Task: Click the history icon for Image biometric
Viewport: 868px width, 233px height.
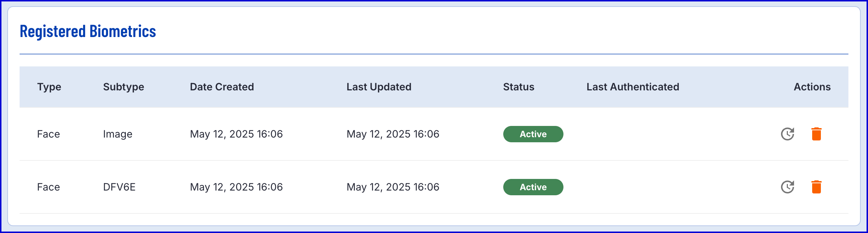Action: [x=788, y=134]
